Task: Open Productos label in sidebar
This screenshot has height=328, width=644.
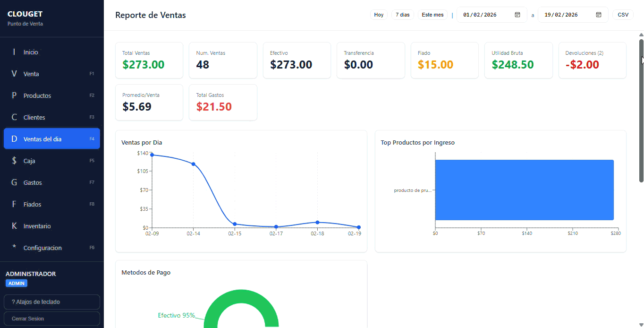Action: [x=37, y=95]
